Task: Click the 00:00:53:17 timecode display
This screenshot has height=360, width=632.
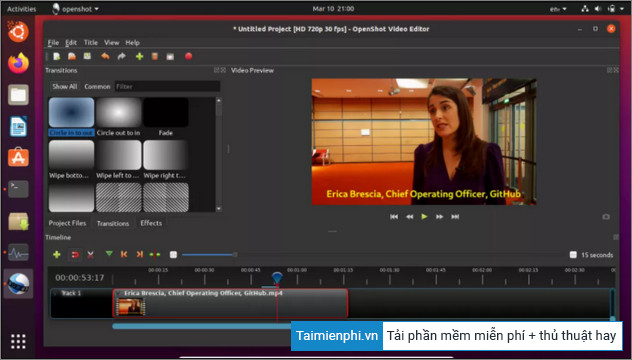Action: click(79, 278)
